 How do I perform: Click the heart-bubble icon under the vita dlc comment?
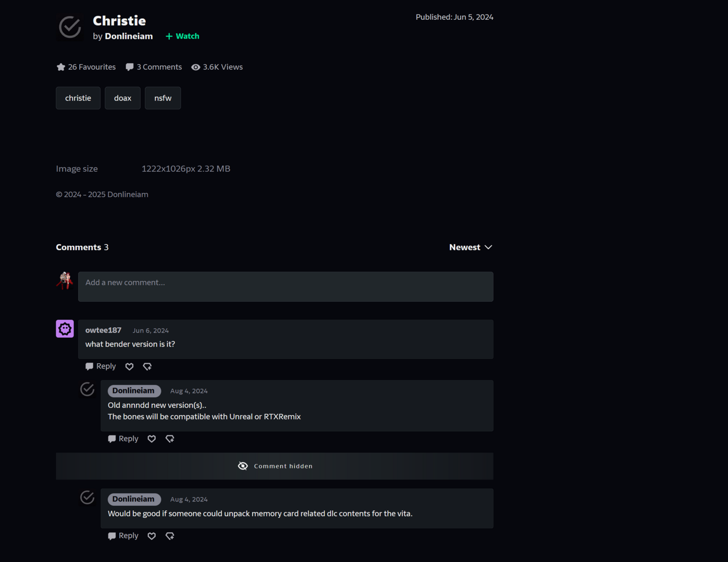(170, 536)
